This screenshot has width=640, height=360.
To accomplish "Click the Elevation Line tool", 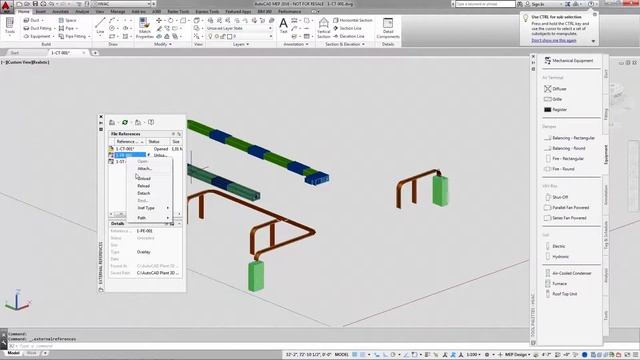I will pos(349,36).
